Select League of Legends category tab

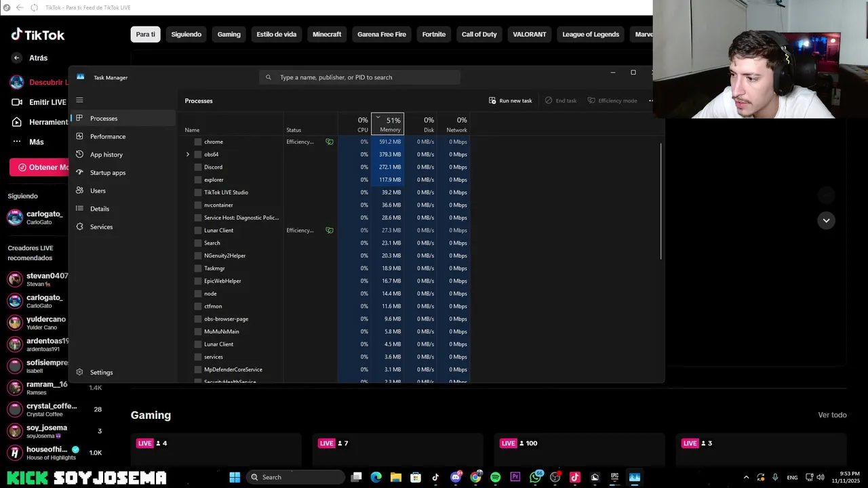point(591,35)
